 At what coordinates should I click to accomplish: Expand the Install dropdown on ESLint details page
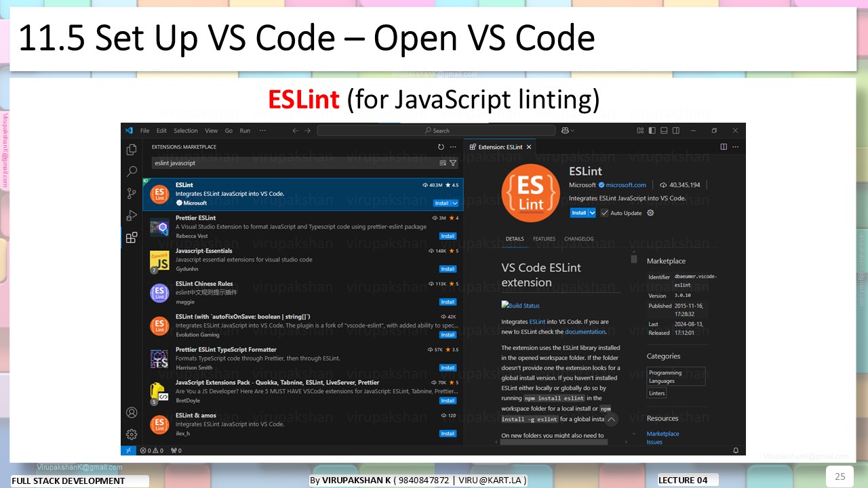point(592,213)
